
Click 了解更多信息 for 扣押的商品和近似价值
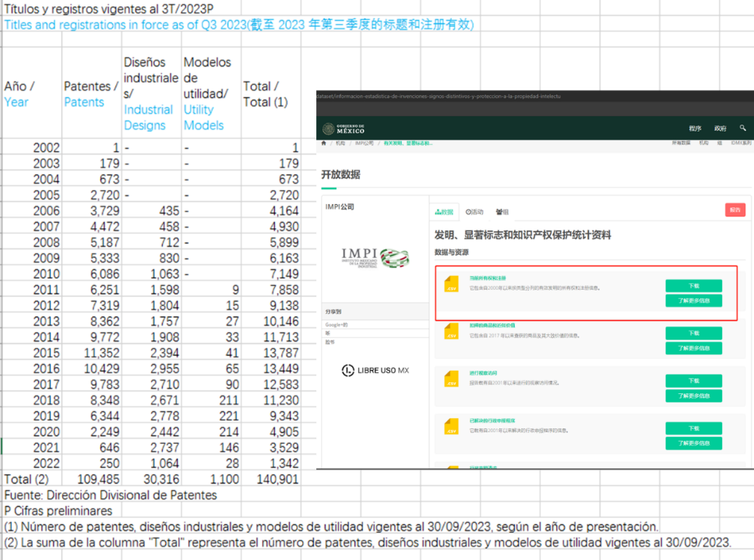coord(693,348)
